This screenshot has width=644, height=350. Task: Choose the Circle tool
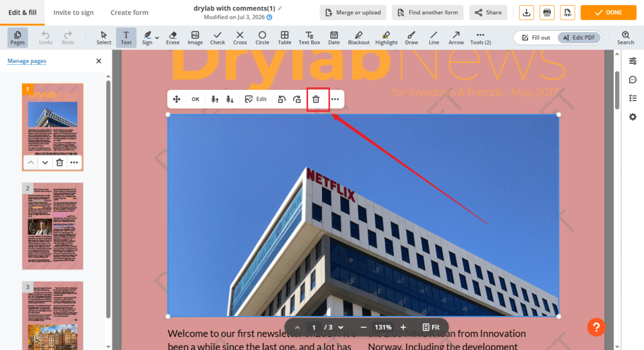tap(262, 37)
